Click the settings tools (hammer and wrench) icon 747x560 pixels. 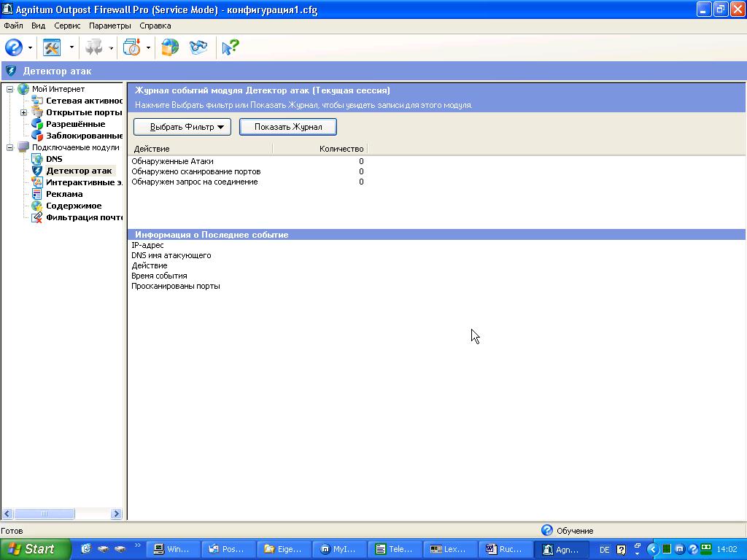click(52, 47)
